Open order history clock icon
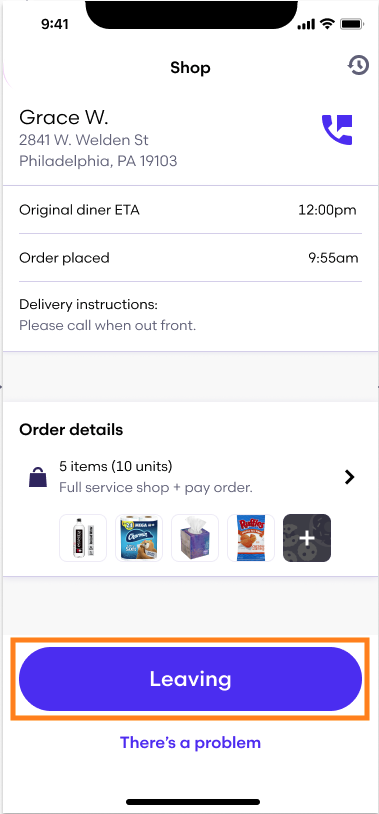 pos(358,65)
